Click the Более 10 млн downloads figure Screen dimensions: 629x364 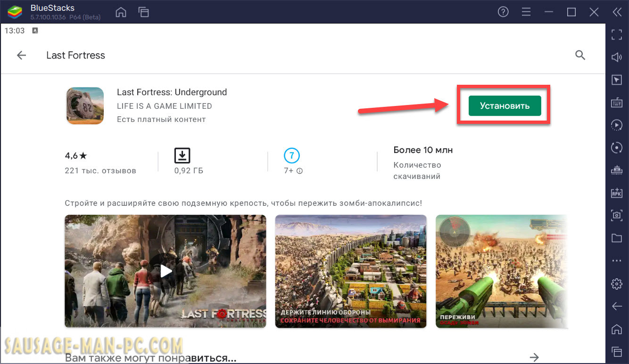click(423, 150)
